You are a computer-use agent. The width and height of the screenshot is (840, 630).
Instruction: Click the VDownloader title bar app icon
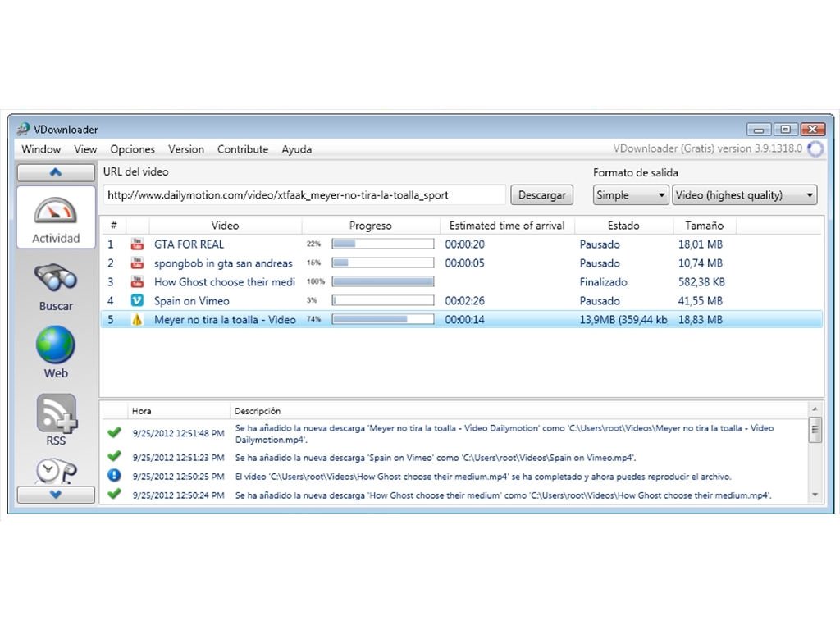coord(23,129)
